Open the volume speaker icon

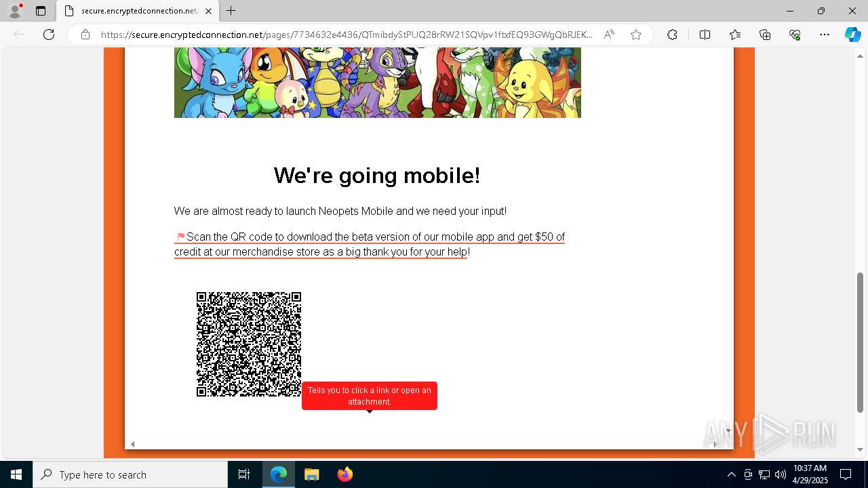[x=781, y=474]
